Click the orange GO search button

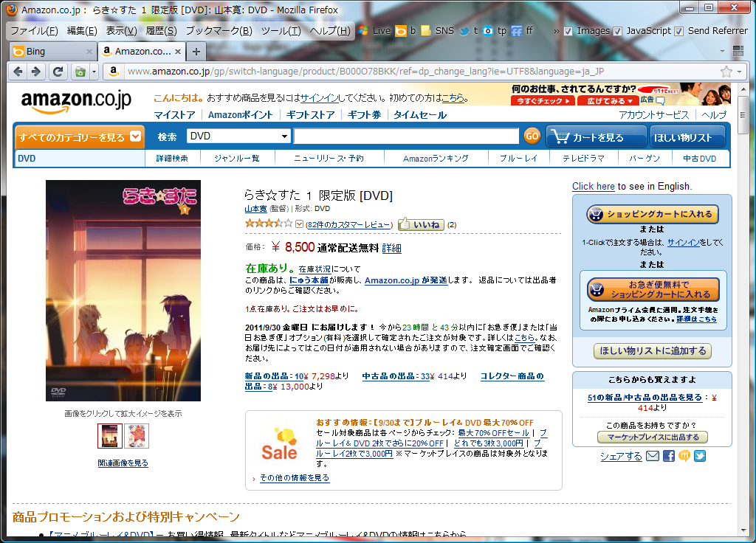[x=532, y=136]
